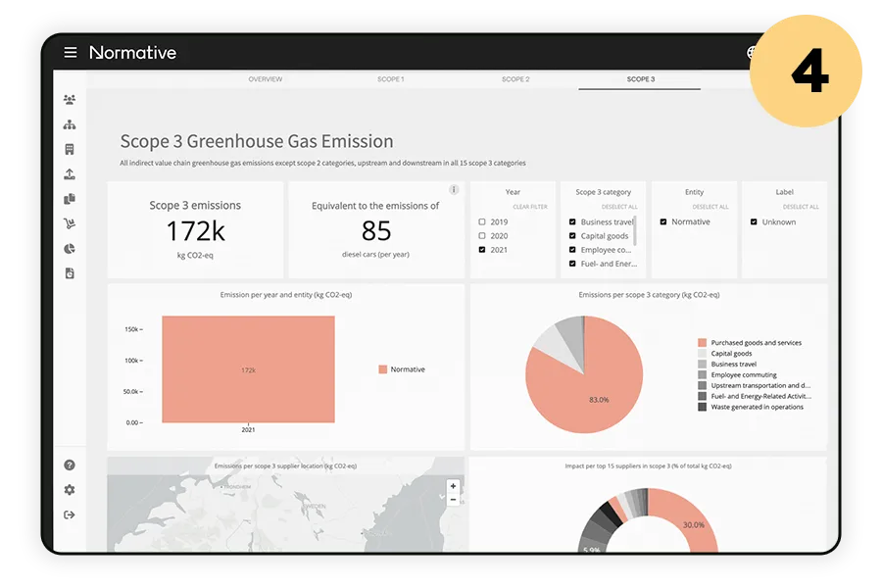Uncheck the Capital goods category
This screenshot has height=588, width=882.
click(x=572, y=236)
